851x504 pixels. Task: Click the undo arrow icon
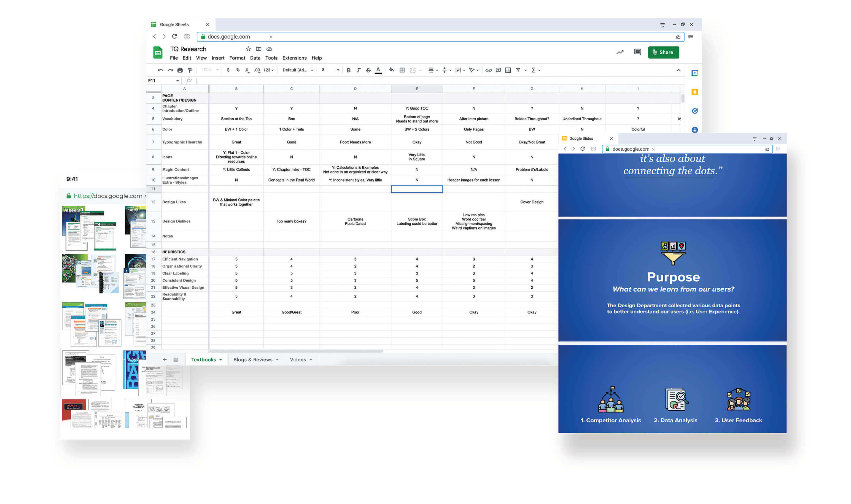pyautogui.click(x=160, y=70)
